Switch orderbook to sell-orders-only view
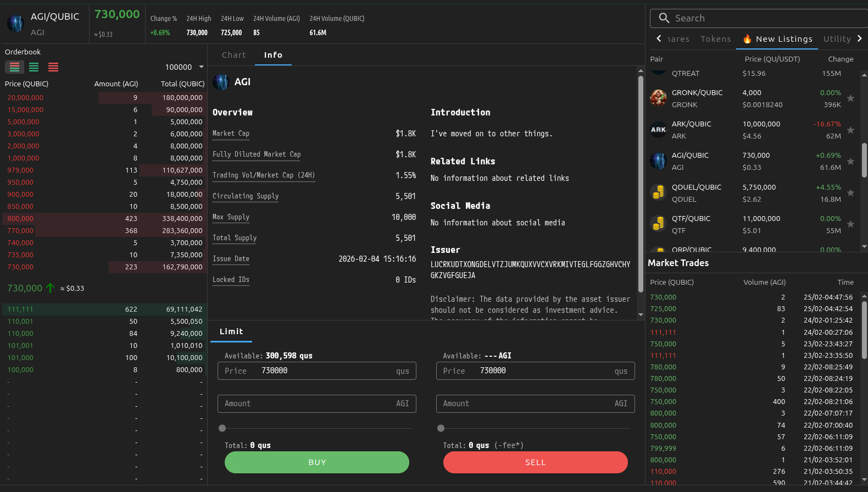 (x=53, y=67)
